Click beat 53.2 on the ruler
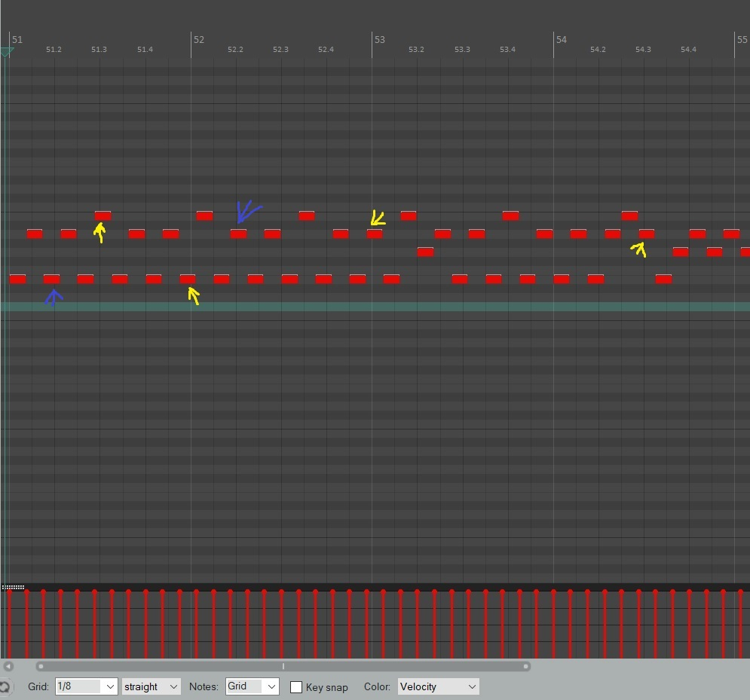 click(416, 50)
